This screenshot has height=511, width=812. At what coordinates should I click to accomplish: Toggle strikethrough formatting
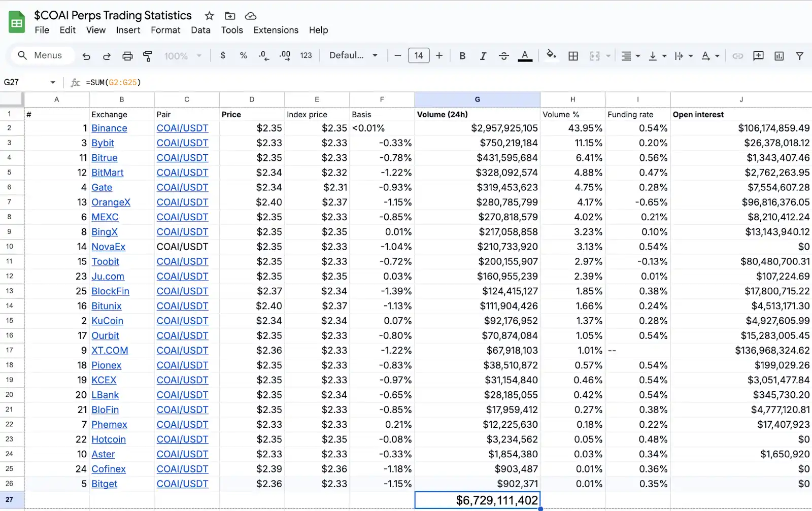tap(503, 56)
